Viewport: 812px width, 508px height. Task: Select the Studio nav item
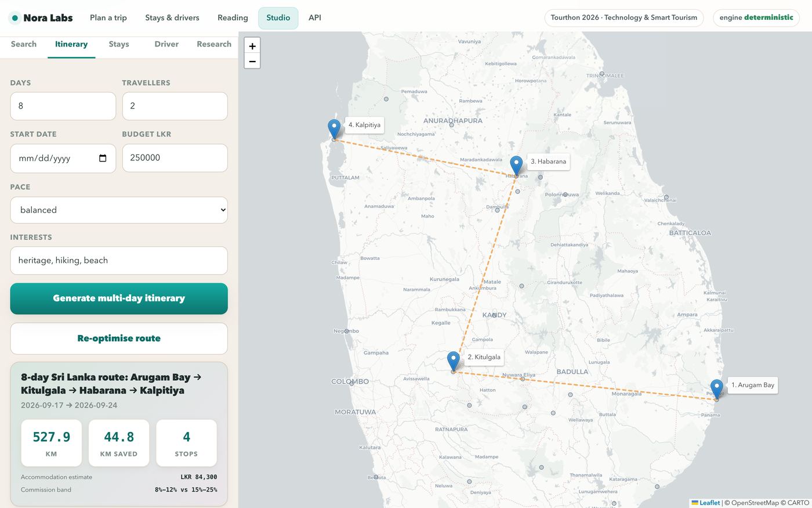[278, 18]
